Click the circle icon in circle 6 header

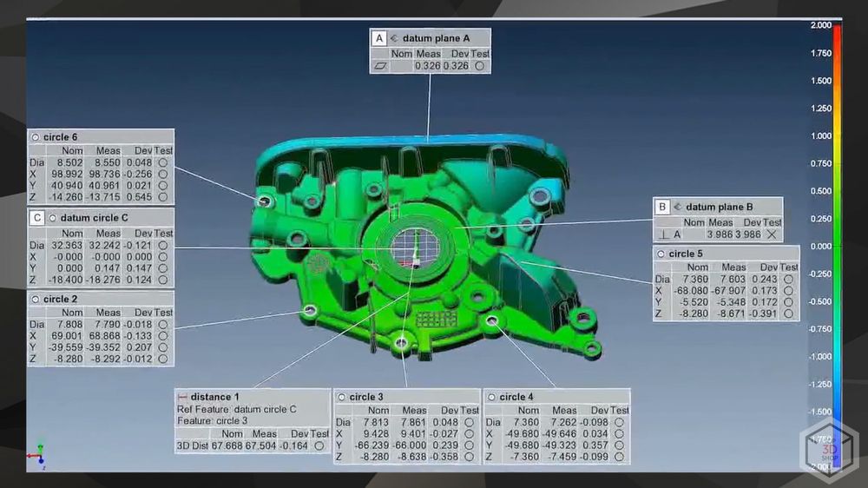click(x=36, y=137)
